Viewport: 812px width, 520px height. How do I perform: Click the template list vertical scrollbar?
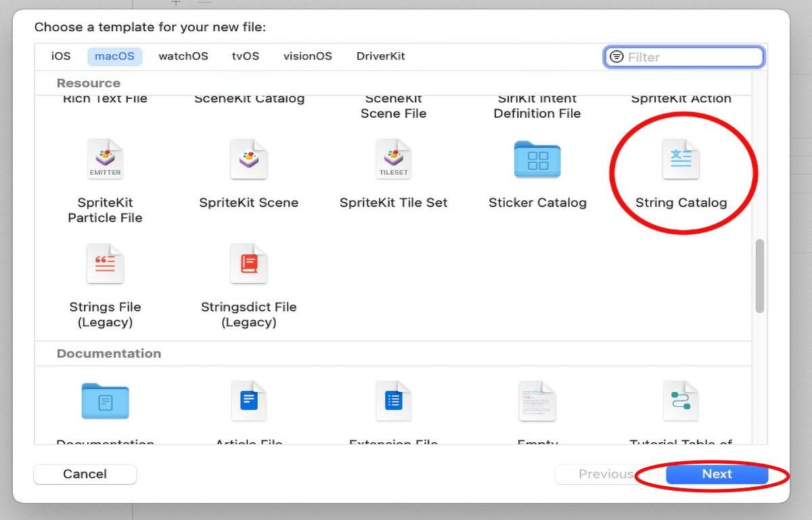[759, 276]
